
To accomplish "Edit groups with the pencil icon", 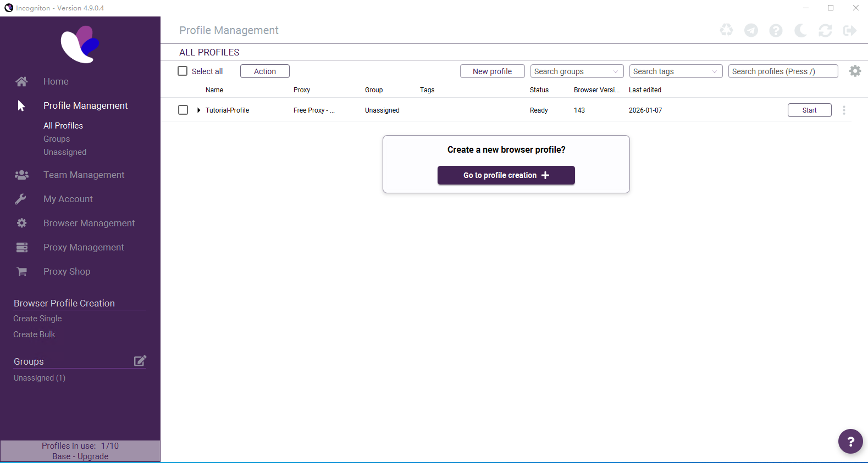I will pos(140,361).
